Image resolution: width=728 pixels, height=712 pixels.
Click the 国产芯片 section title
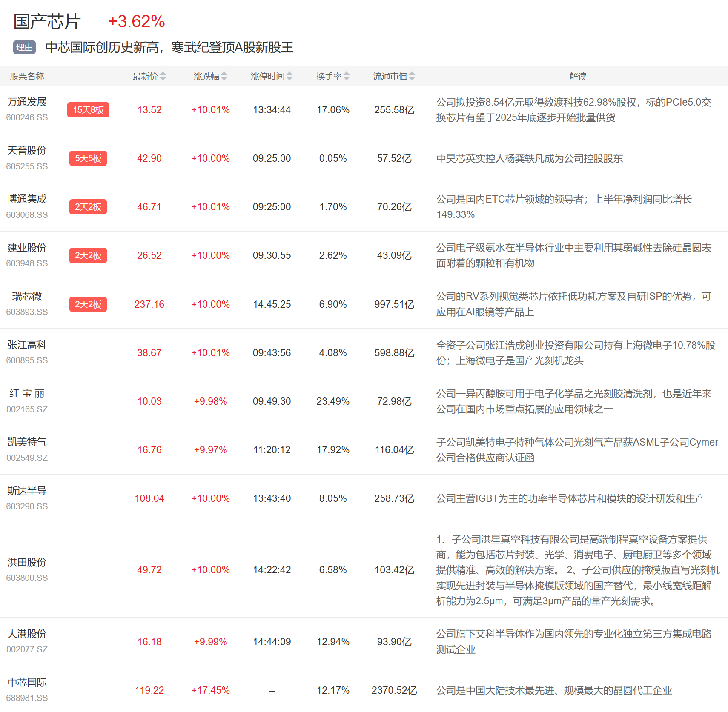pyautogui.click(x=47, y=22)
